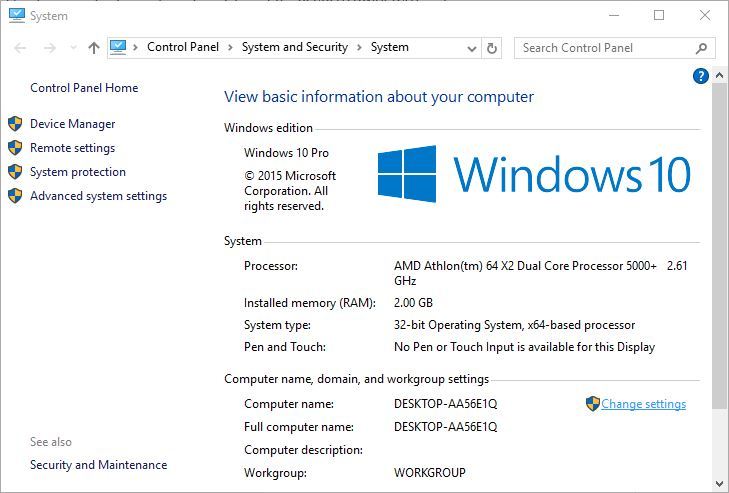Select Control Panel in the breadcrumb

click(x=183, y=47)
